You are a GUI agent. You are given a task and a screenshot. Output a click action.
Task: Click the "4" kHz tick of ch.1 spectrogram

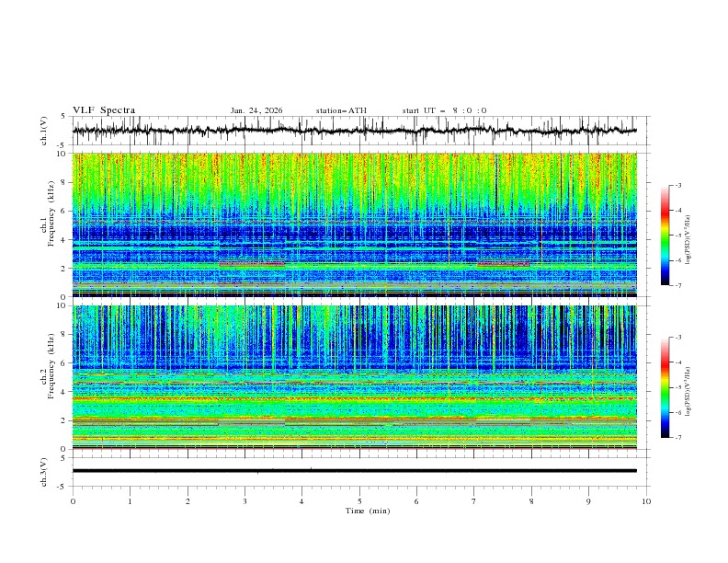tap(64, 240)
